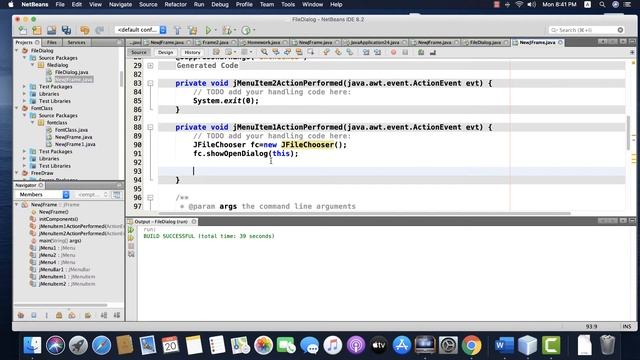Viewport: 640px width, 360px height.
Task: Click the Clean and Build icon
Action: [x=192, y=30]
